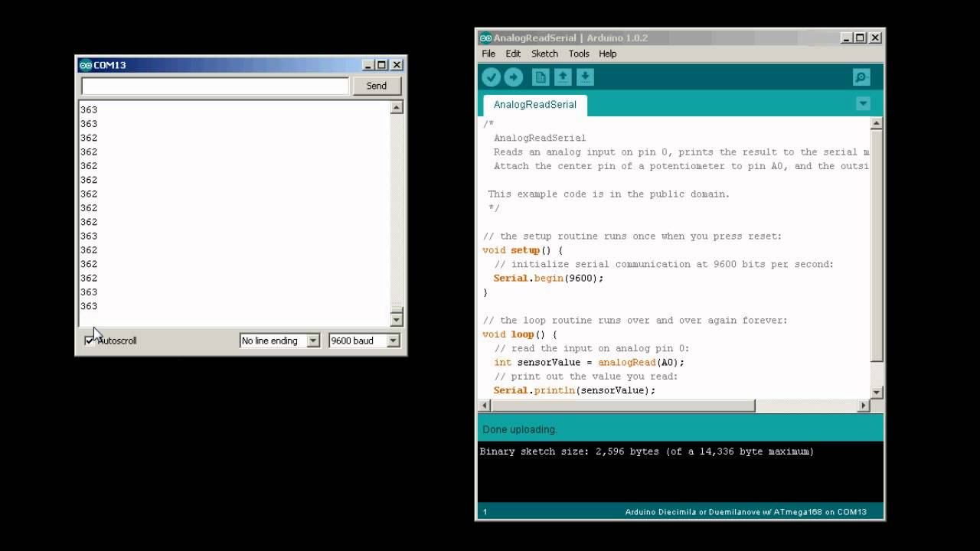Screen dimensions: 980x551
Task: Click the Binary sketch size console message
Action: point(647,452)
